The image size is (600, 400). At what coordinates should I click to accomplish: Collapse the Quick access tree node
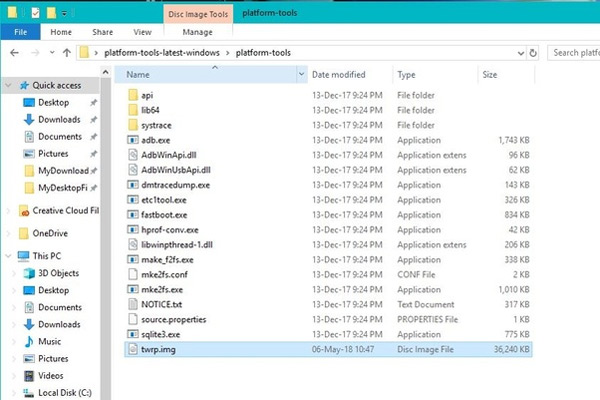[8, 85]
